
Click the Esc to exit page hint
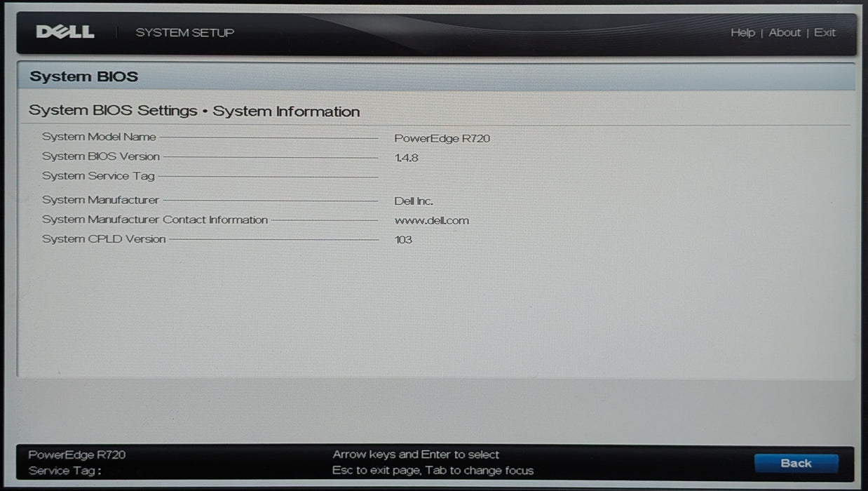tap(433, 471)
